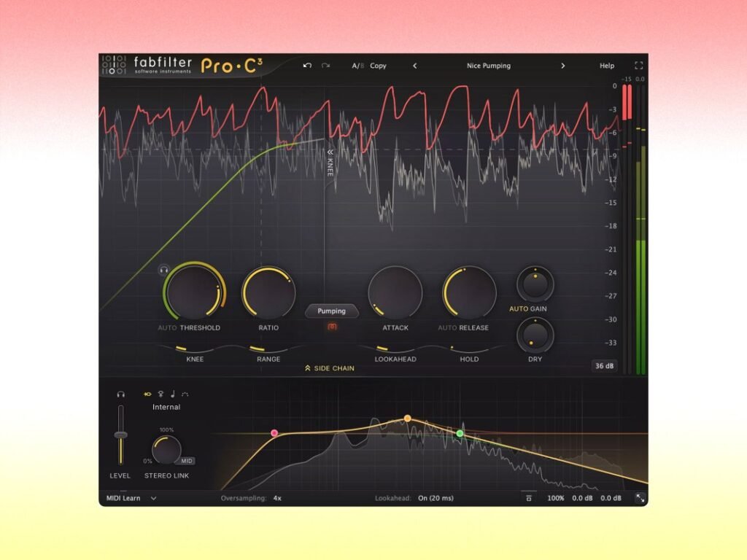
Task: Click the orange peak filter node
Action: [407, 418]
